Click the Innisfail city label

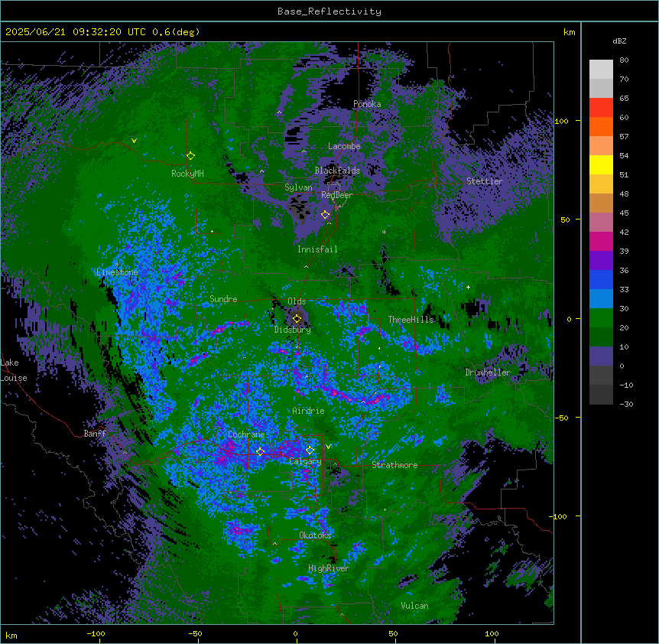click(x=317, y=249)
